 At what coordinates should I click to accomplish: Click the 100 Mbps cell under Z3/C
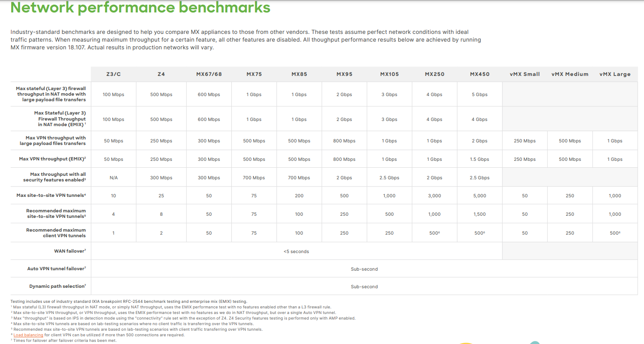point(113,94)
